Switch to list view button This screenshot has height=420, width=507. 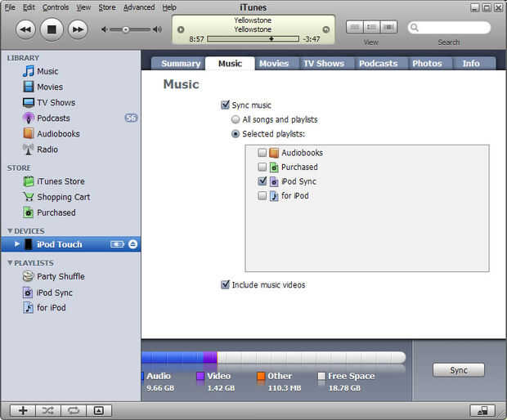[x=355, y=27]
